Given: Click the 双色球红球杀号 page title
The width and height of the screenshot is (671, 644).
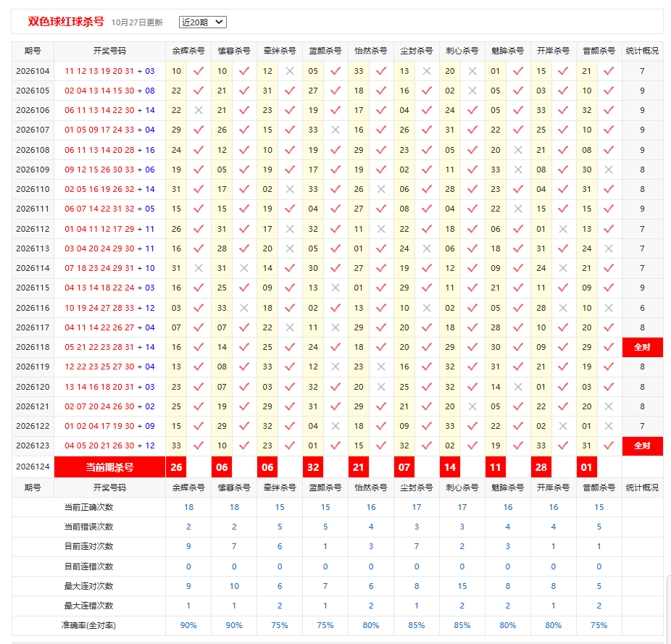Looking at the screenshot, I should tap(66, 22).
